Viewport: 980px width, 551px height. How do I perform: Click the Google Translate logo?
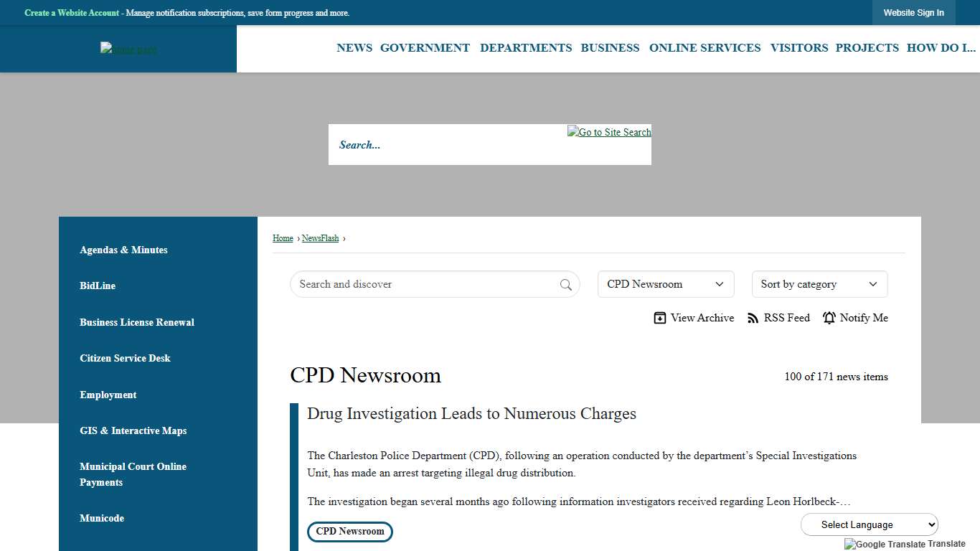pos(885,544)
